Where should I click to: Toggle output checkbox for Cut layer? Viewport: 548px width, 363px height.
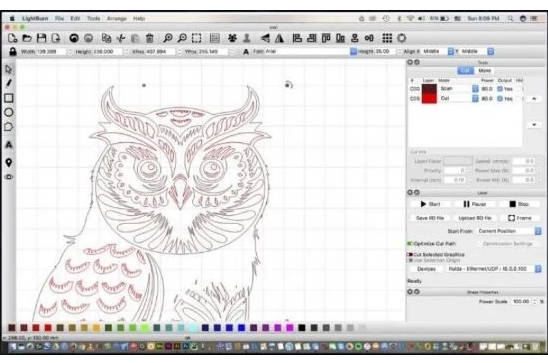pos(500,99)
